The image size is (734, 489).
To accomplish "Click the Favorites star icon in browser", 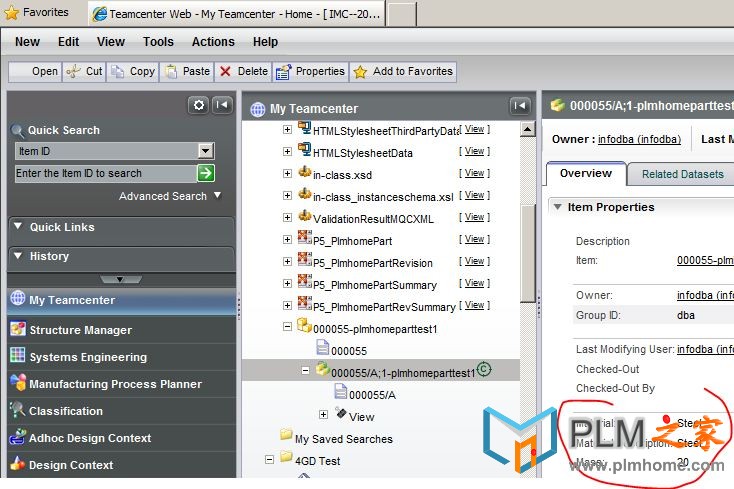I will pyautogui.click(x=11, y=13).
